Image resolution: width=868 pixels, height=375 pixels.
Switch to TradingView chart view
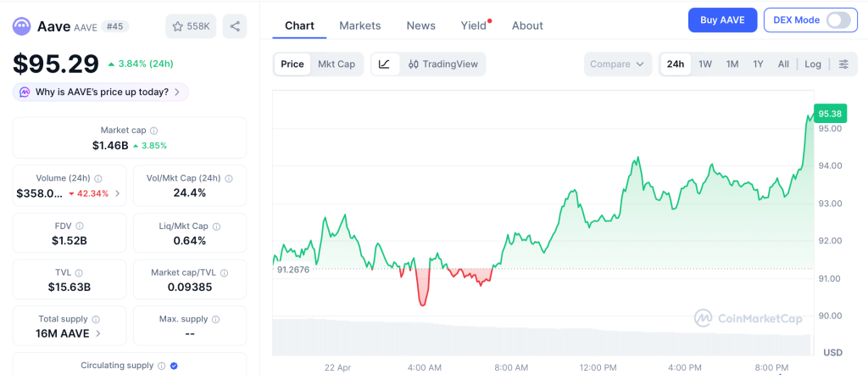442,64
